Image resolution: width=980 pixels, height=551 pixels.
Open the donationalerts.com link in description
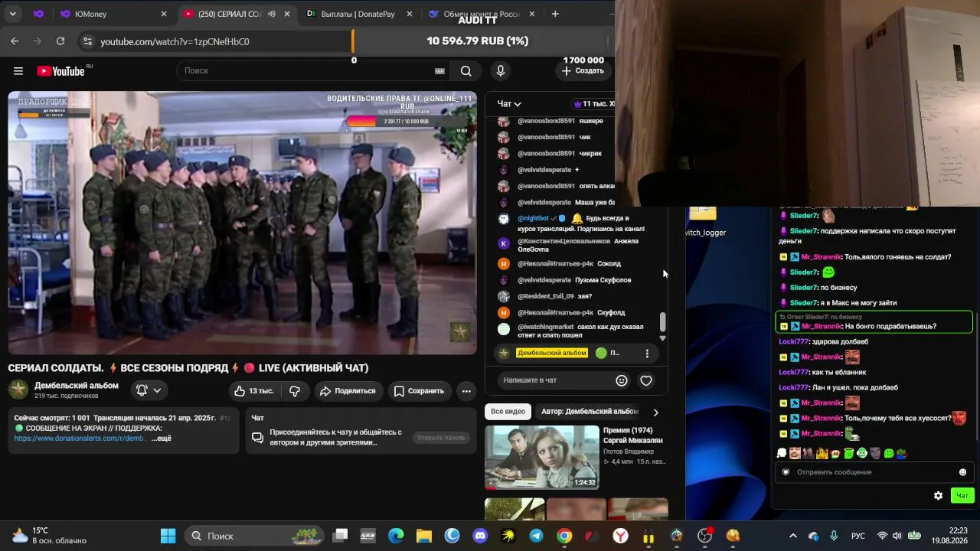[80, 439]
